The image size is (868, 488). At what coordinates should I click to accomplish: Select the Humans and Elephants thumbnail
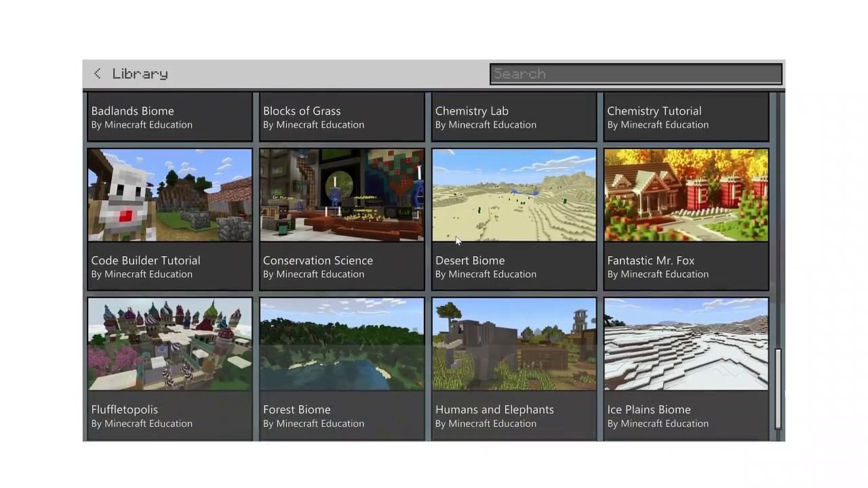514,344
